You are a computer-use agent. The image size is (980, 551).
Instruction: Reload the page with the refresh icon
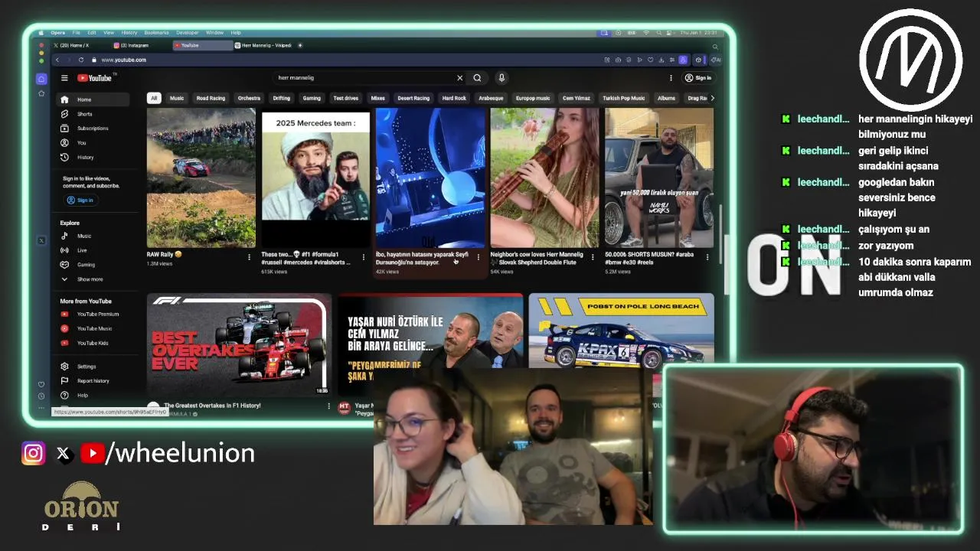click(x=80, y=60)
